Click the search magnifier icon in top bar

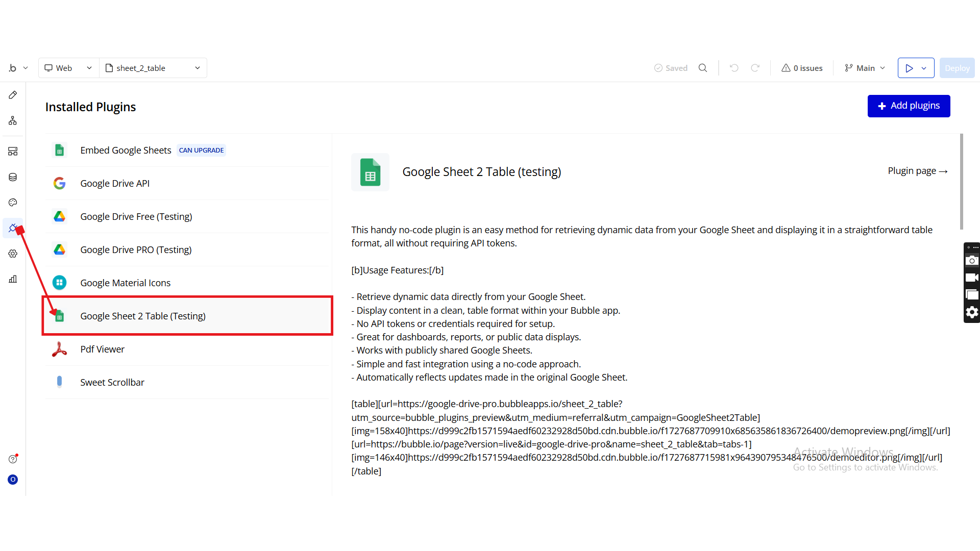703,68
